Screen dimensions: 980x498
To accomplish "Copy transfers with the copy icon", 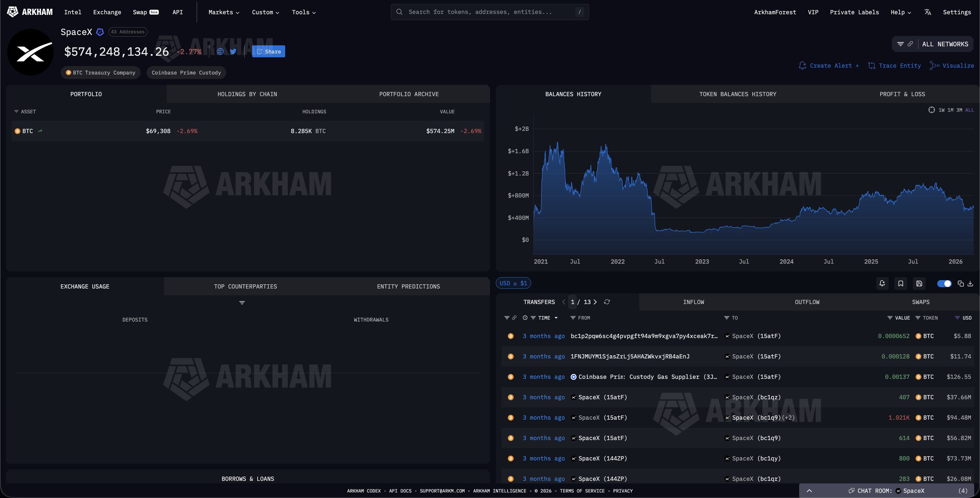I will [x=960, y=284].
